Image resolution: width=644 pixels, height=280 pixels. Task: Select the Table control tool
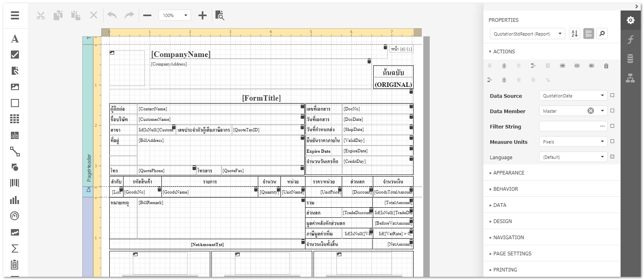(x=15, y=119)
